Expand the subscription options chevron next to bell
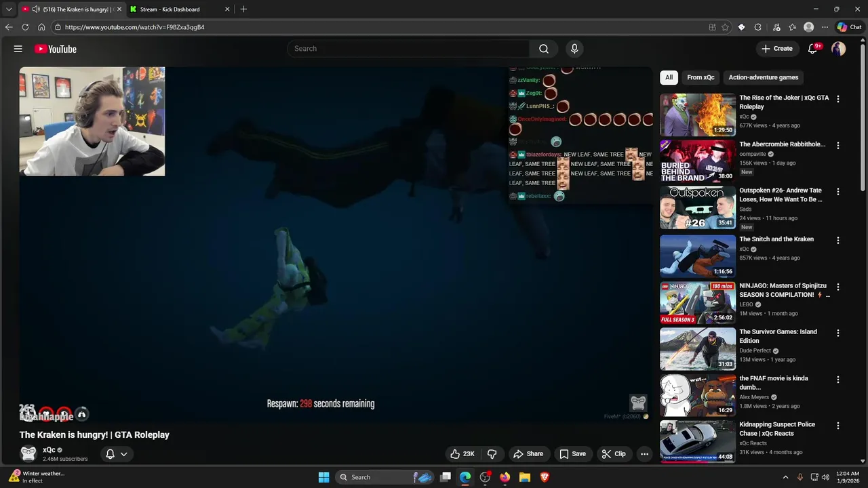 (124, 454)
